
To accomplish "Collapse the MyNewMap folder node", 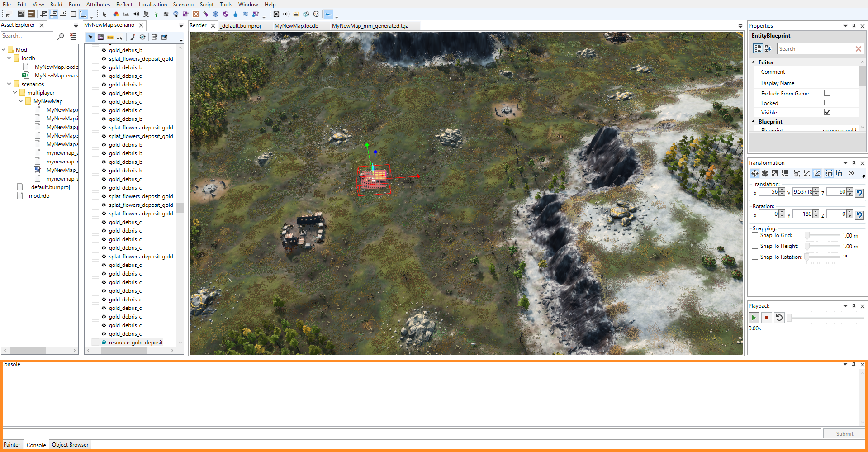I will 21,101.
